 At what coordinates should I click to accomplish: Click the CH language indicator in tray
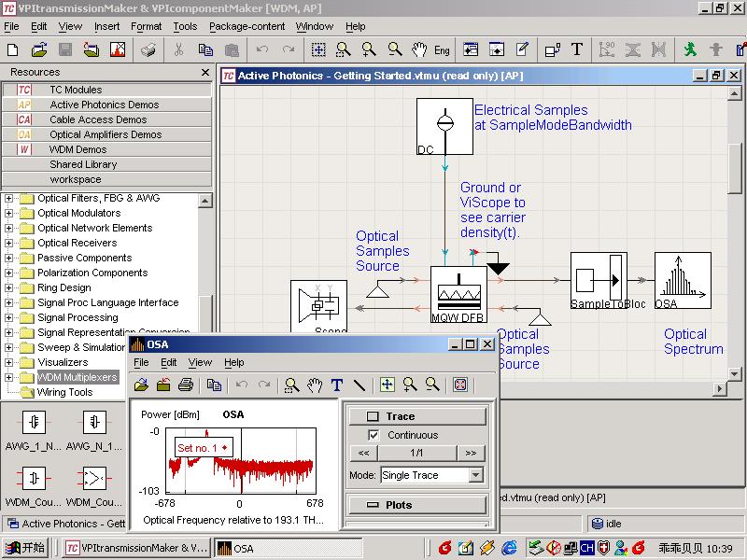(x=587, y=548)
